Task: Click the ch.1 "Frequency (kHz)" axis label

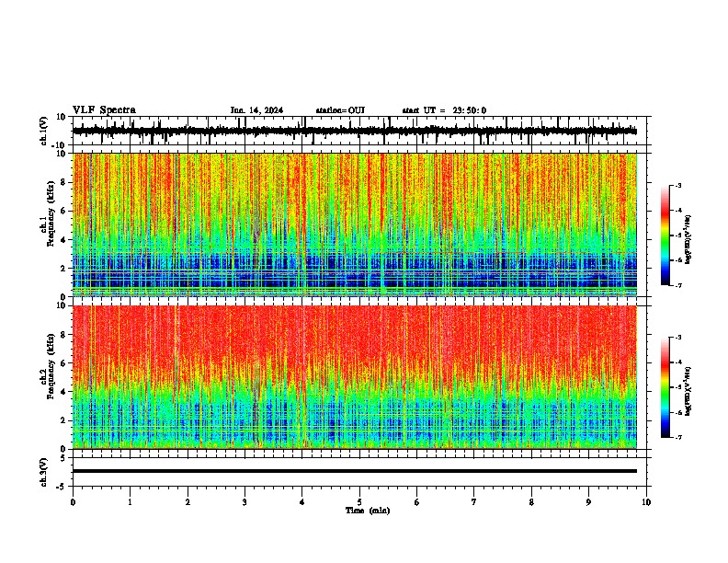Action: click(x=51, y=214)
